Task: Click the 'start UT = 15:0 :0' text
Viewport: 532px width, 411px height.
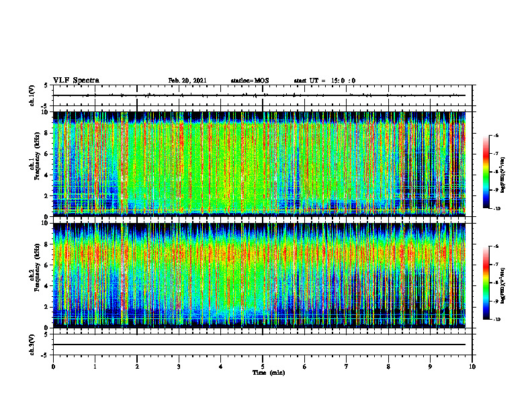Action: 324,81
